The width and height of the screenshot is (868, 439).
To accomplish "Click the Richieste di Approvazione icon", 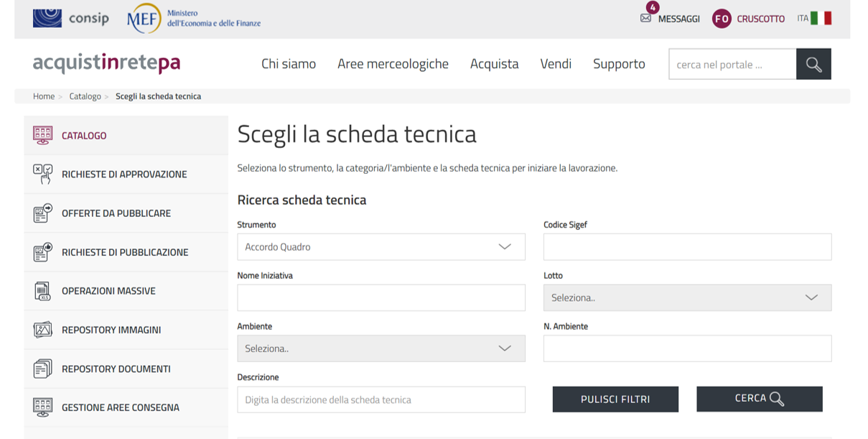I will coord(42,175).
